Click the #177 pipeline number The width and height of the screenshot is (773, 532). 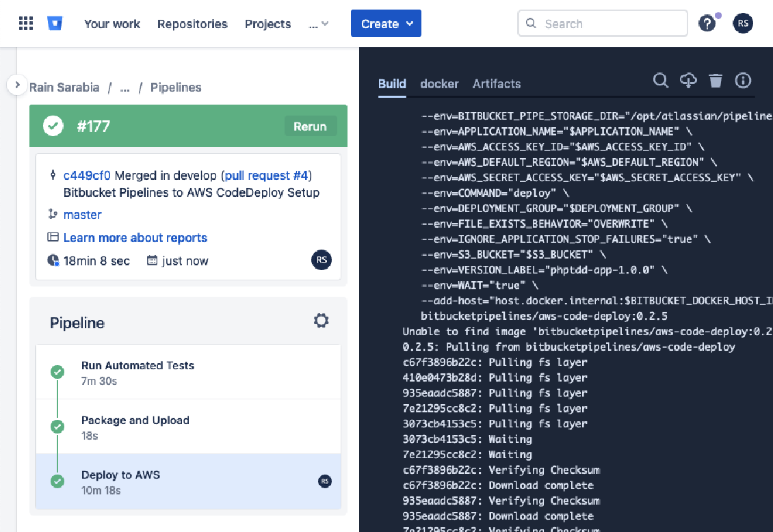tap(93, 126)
